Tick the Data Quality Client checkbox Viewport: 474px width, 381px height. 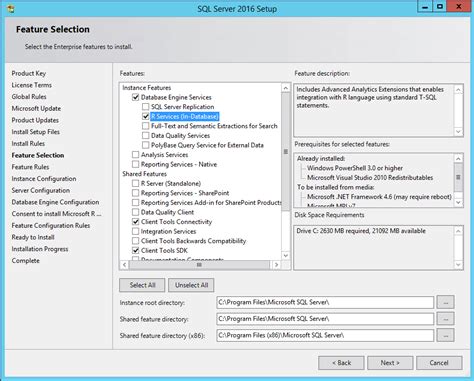135,212
